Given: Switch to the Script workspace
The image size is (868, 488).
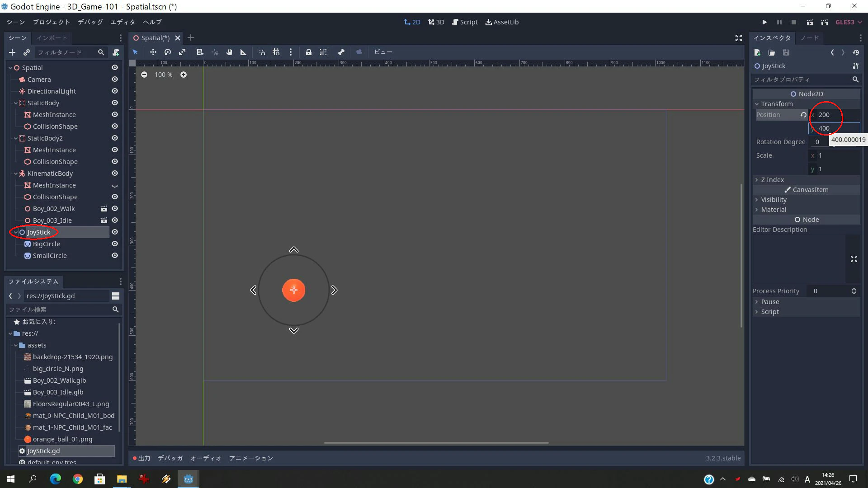Looking at the screenshot, I should click(x=465, y=22).
